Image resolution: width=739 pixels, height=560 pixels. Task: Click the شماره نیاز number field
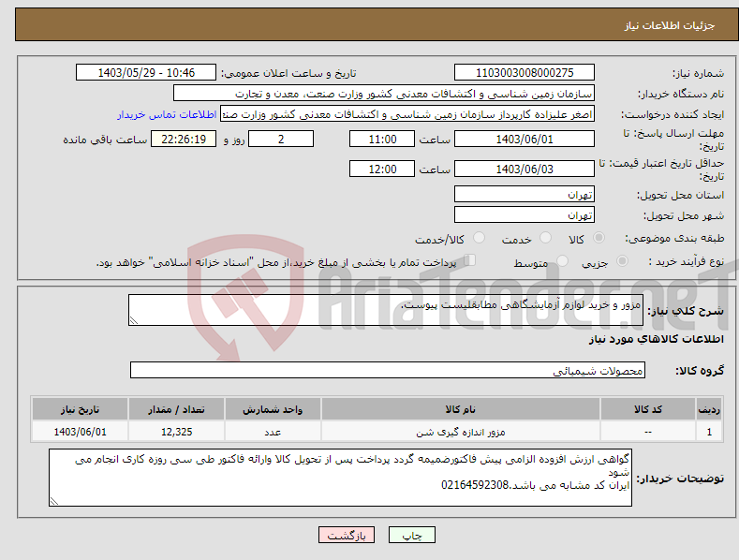(x=525, y=73)
